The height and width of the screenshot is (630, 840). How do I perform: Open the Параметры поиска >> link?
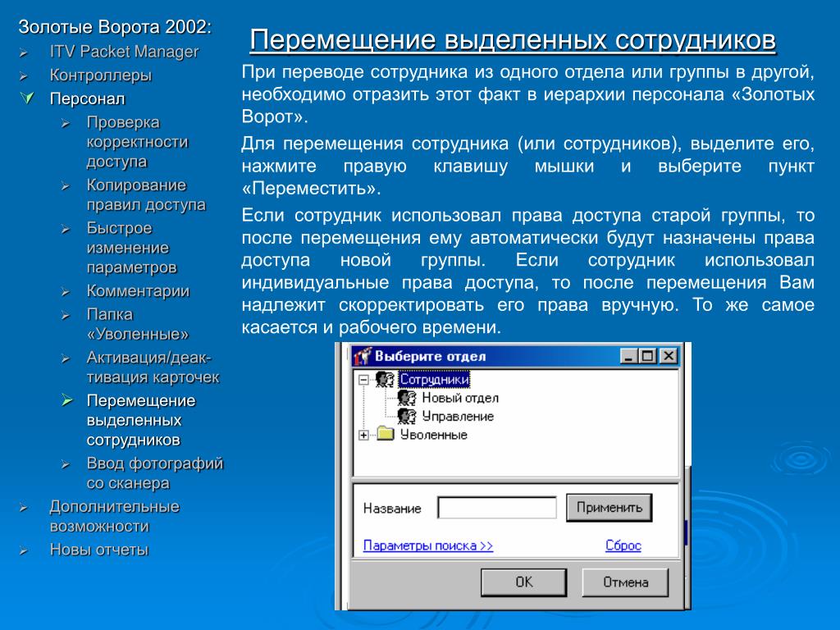[x=428, y=546]
